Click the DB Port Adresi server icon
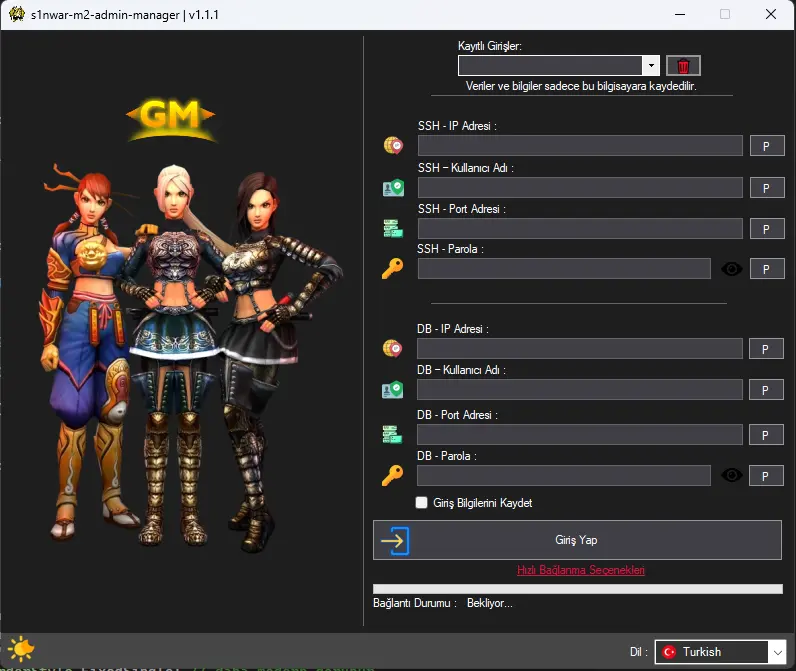 [392, 434]
